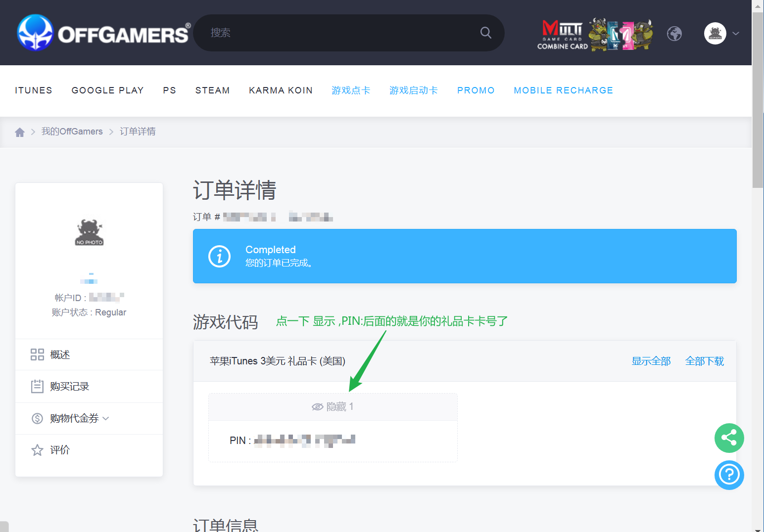Screen dimensions: 764x532
Task: Open 评价 in the sidebar
Action: (x=60, y=450)
